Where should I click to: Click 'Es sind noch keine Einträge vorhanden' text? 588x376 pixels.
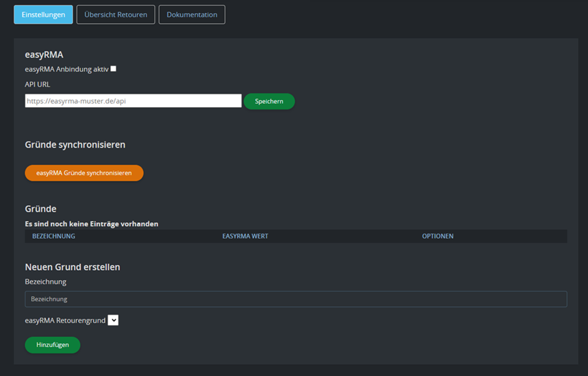click(91, 224)
